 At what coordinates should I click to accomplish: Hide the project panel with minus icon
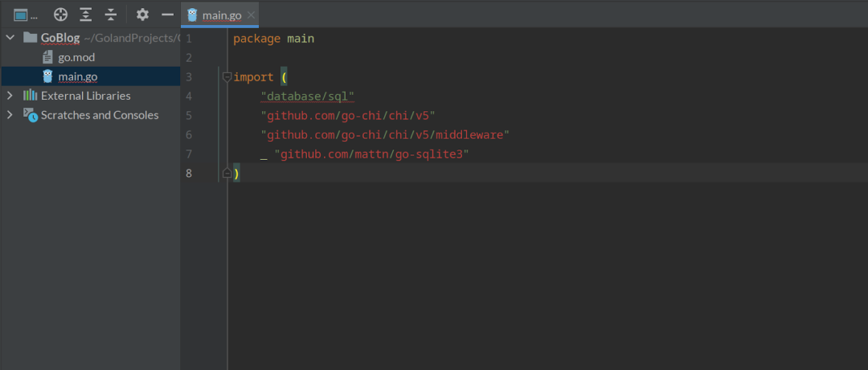[168, 15]
